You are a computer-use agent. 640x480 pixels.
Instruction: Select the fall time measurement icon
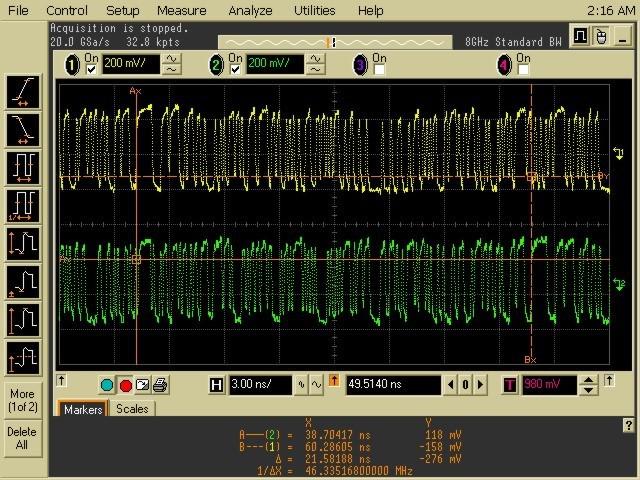pos(23,130)
